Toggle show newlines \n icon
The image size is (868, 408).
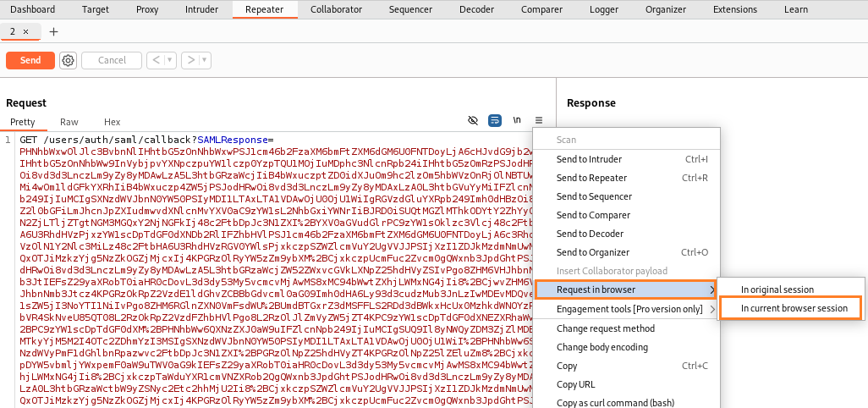517,120
